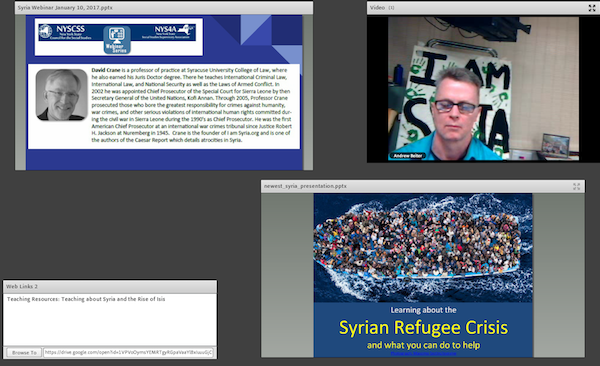Viewport: 600px width, 366px height.
Task: Select the Teaching Resources Syria web link
Action: coord(86,299)
